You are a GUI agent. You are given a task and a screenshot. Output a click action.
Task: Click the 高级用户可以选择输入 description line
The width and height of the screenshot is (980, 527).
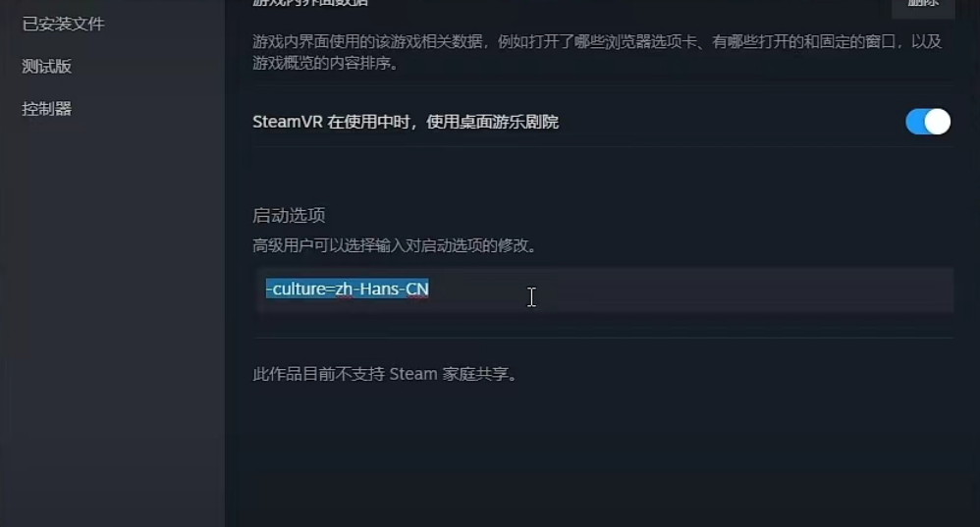pyautogui.click(x=395, y=245)
